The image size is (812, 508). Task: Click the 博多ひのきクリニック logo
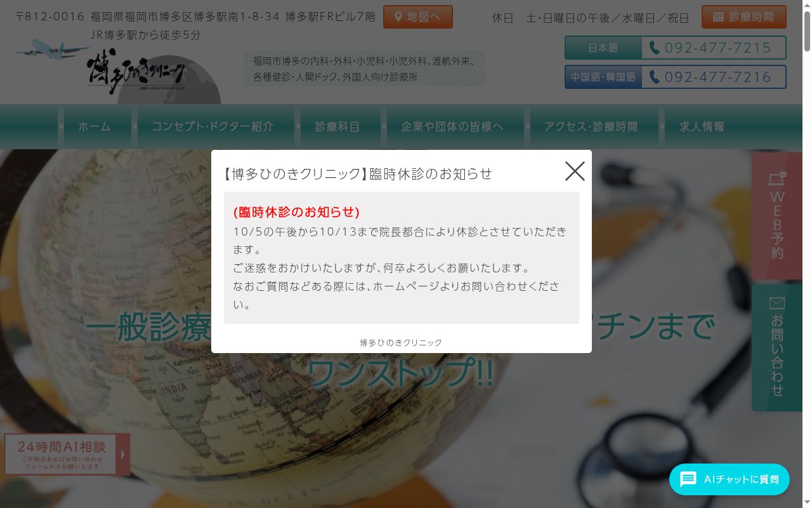click(x=136, y=72)
